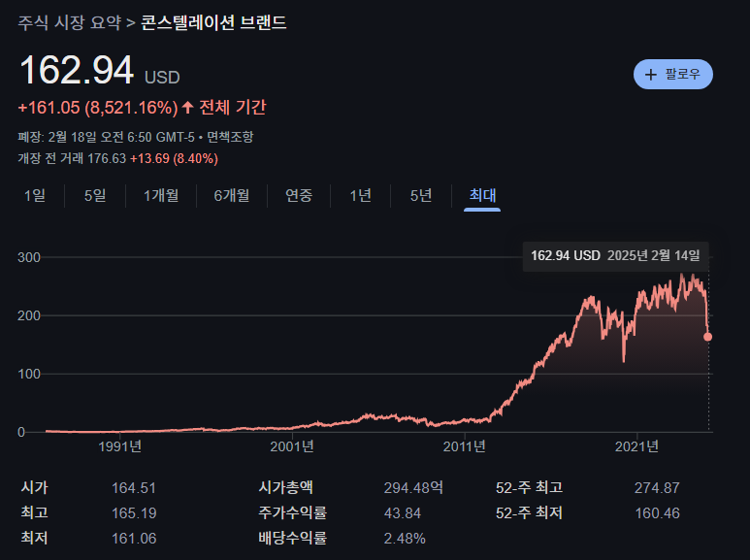This screenshot has height=560, width=750.
Task: Click the 개장 전 거래 176.63 text
Action: point(72,158)
